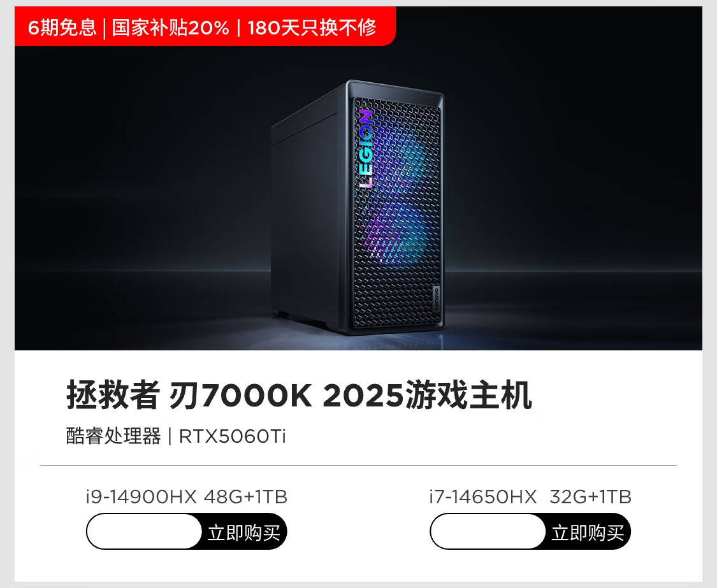Select the i7-14650HX 32G+1TB configuration label

530,497
